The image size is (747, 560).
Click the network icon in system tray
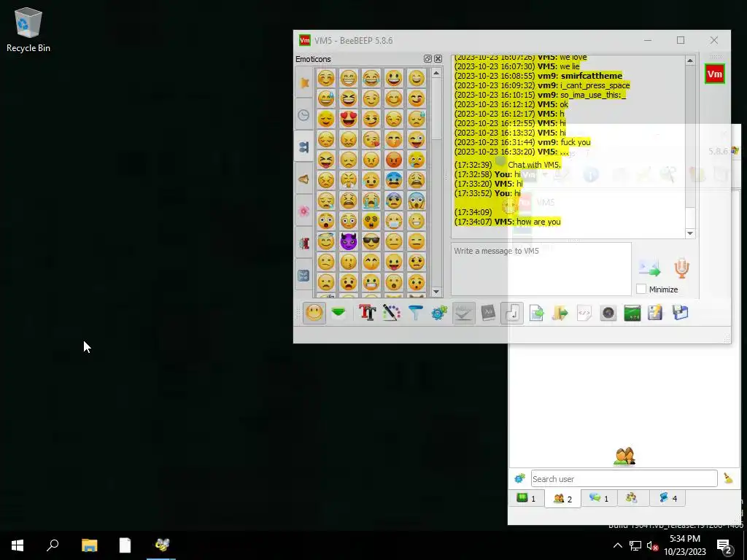[x=635, y=545]
